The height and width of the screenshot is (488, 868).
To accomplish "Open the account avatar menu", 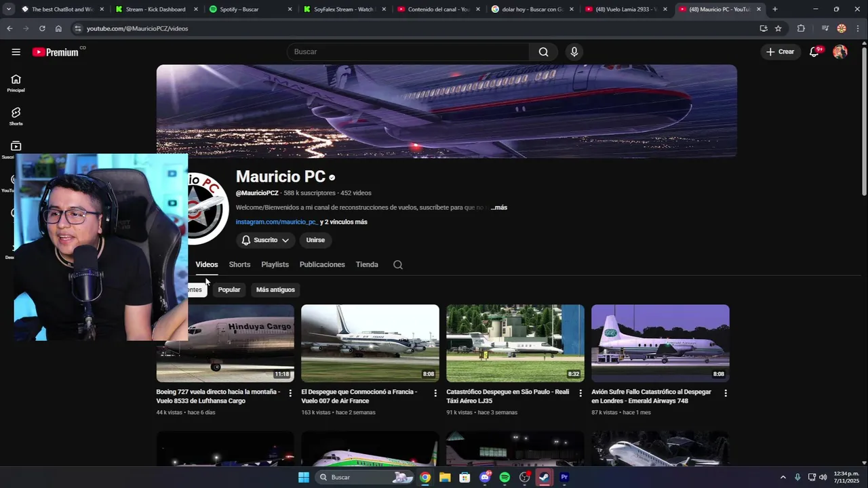I will 840,52.
